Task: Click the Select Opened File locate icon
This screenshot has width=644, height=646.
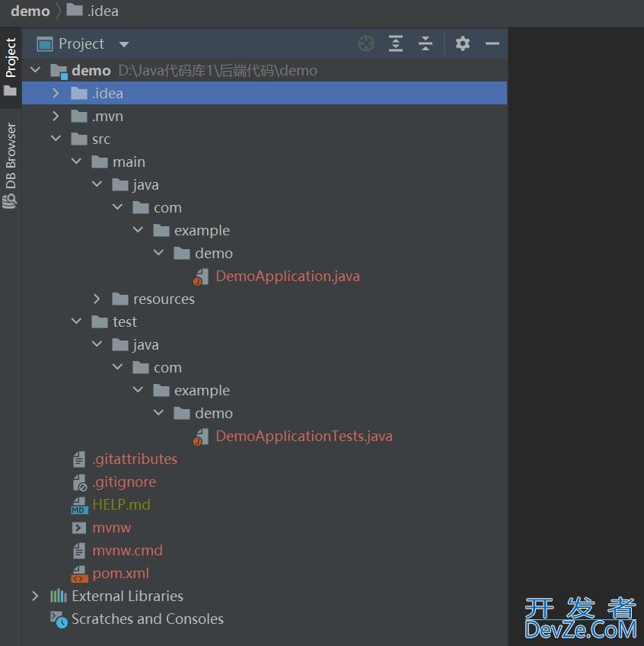Action: click(x=366, y=43)
